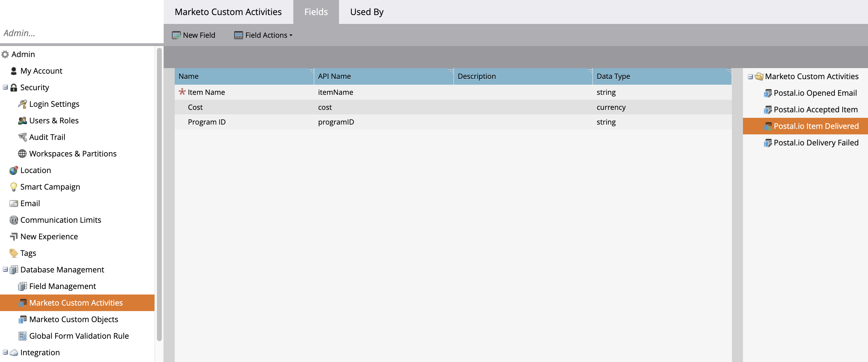Click the left navigation vertical scrollbar
Viewport: 868px width, 362px height.
click(159, 194)
